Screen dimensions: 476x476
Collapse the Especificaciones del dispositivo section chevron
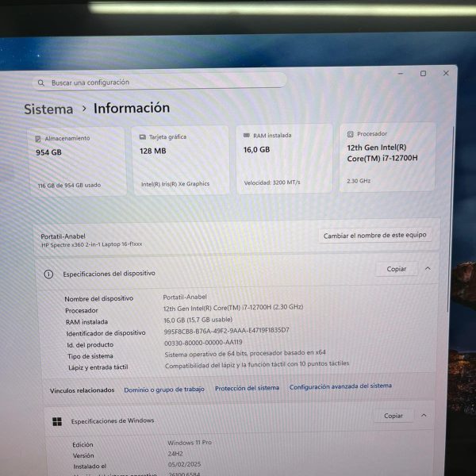click(x=428, y=269)
